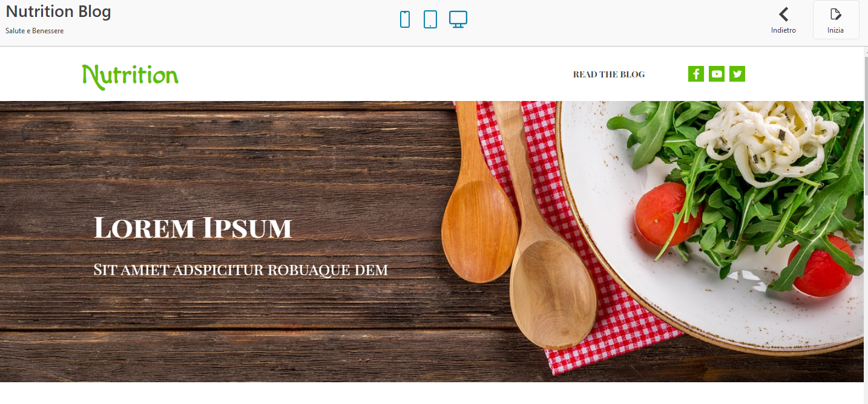
Task: Click the Nutrition Blog template title
Action: point(59,12)
